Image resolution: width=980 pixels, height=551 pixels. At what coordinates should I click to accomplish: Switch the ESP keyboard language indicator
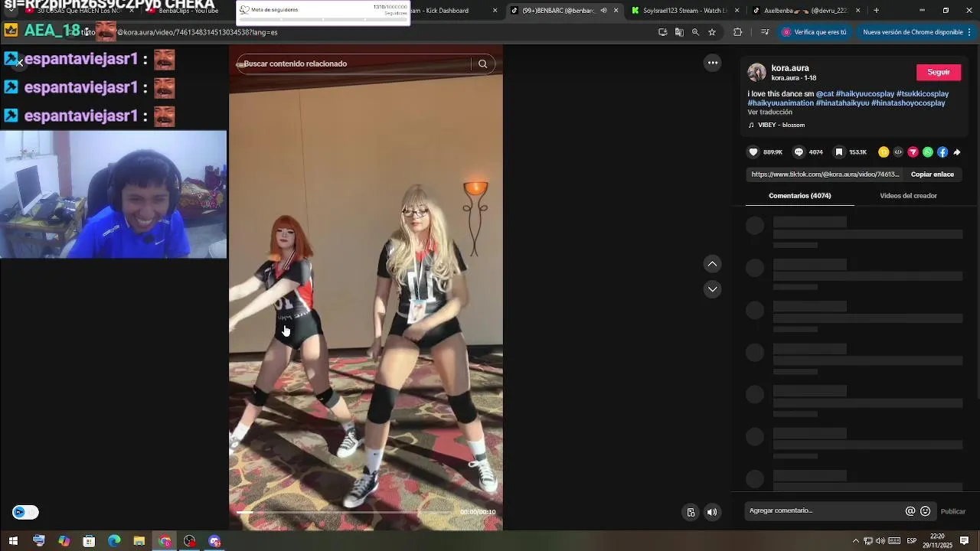tap(911, 541)
